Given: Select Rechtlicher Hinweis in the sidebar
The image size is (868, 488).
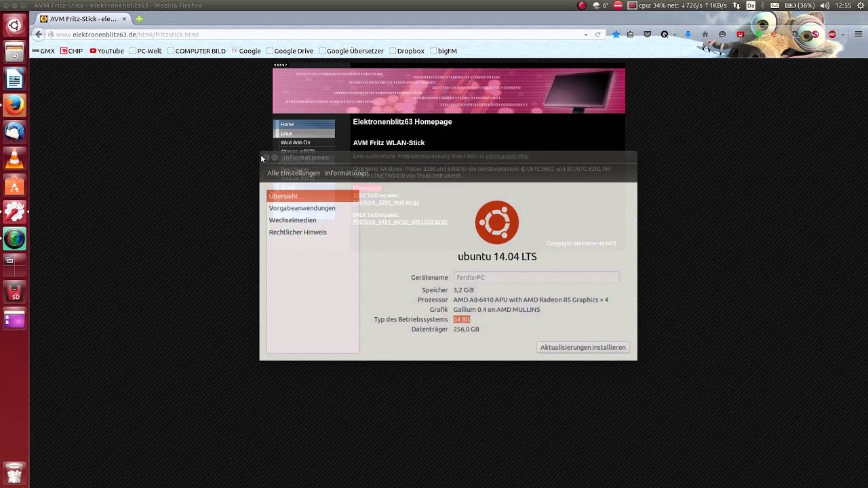Looking at the screenshot, I should pyautogui.click(x=313, y=232).
